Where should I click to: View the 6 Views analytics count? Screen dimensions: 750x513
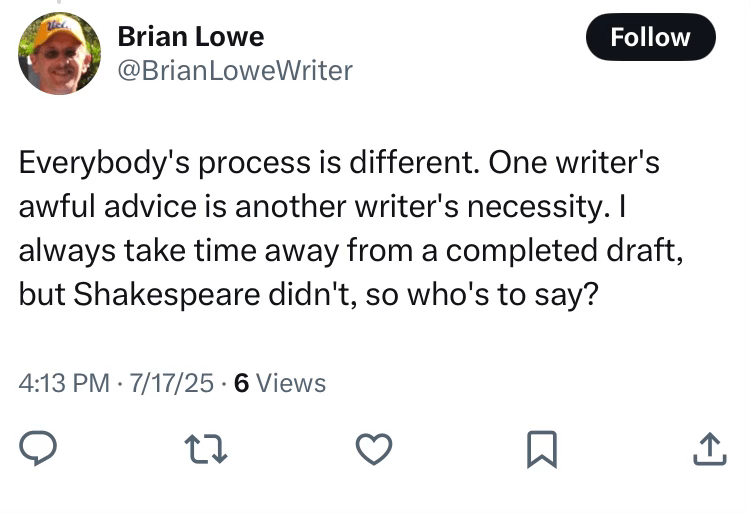tap(279, 382)
